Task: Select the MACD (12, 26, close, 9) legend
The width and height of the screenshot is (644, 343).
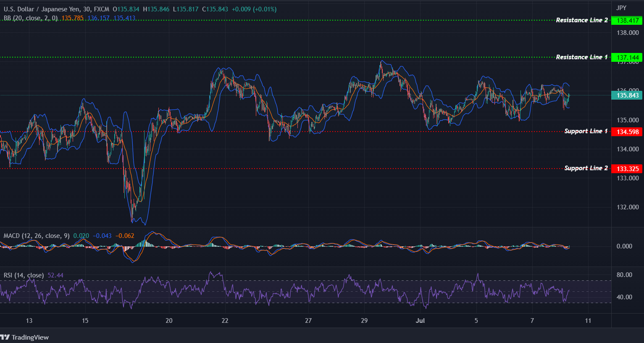Action: click(37, 236)
